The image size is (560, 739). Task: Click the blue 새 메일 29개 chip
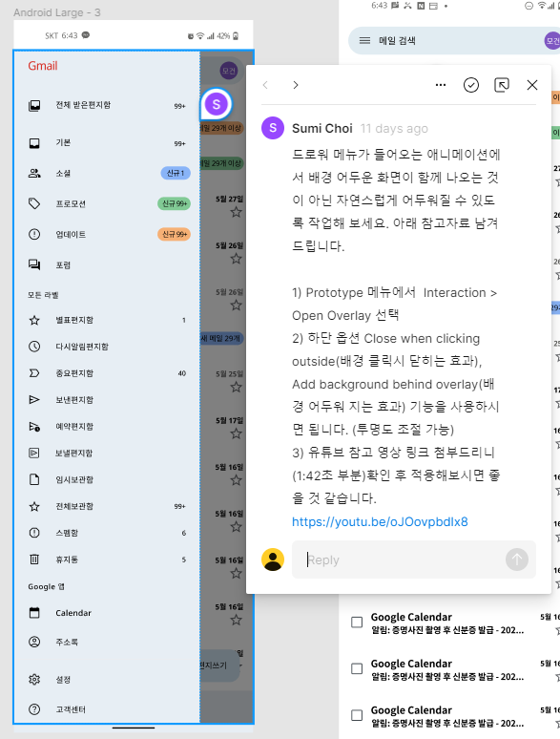pyautogui.click(x=222, y=338)
